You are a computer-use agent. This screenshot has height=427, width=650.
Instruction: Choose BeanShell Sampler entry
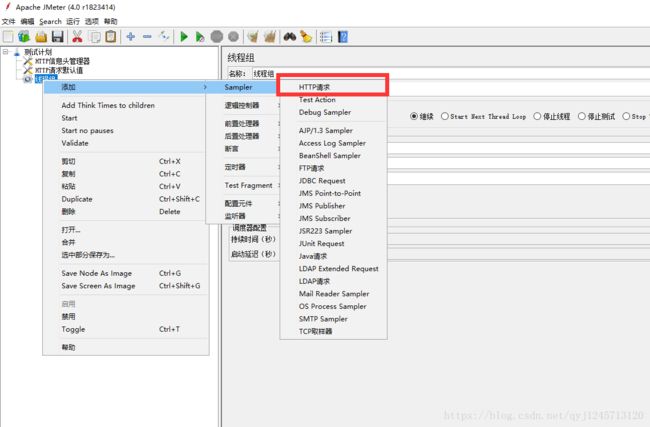click(334, 155)
